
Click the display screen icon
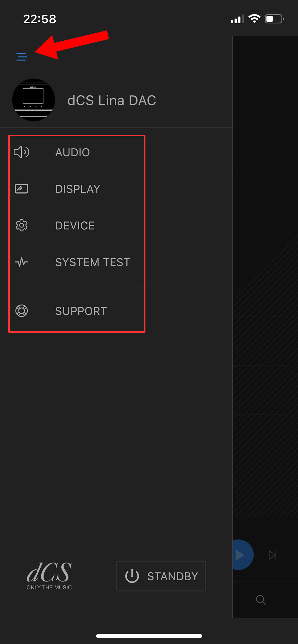(21, 189)
